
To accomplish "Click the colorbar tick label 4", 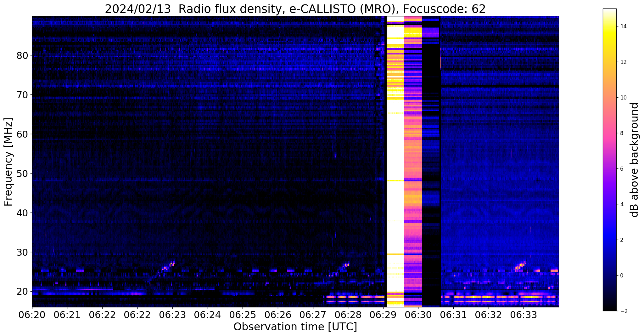I will [x=621, y=204].
